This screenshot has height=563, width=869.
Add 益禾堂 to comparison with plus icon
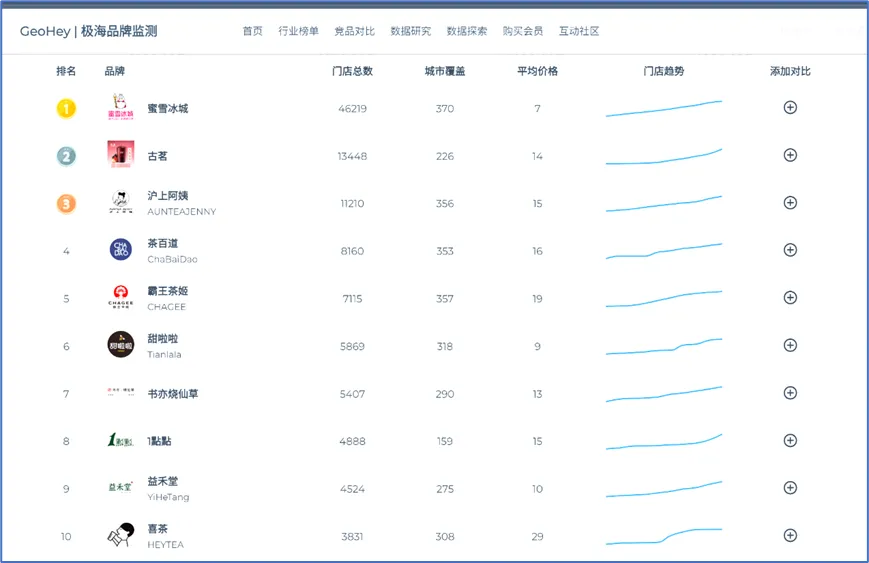(x=790, y=488)
